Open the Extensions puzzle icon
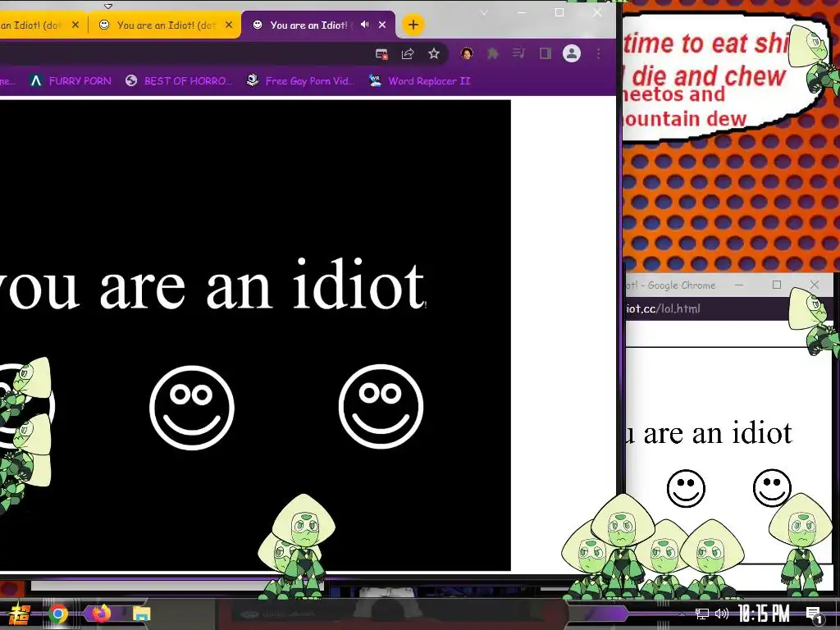Screen dimensions: 840x630 pos(493,53)
